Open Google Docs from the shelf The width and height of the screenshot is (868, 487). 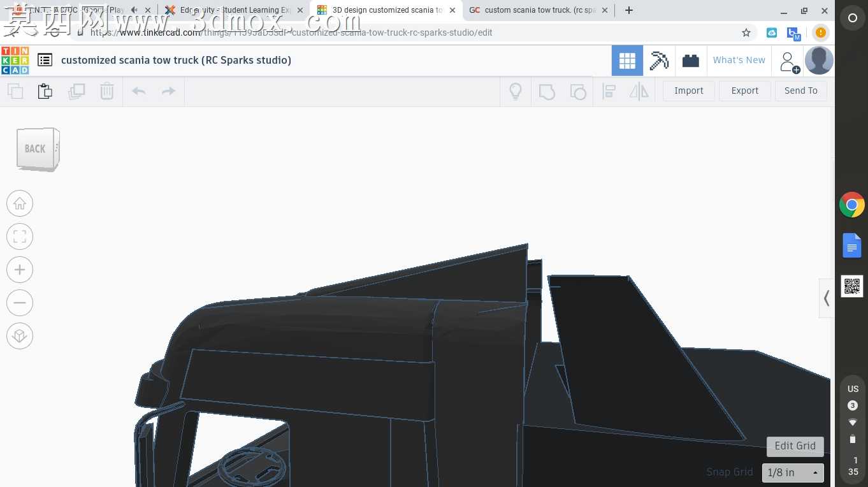pyautogui.click(x=852, y=245)
